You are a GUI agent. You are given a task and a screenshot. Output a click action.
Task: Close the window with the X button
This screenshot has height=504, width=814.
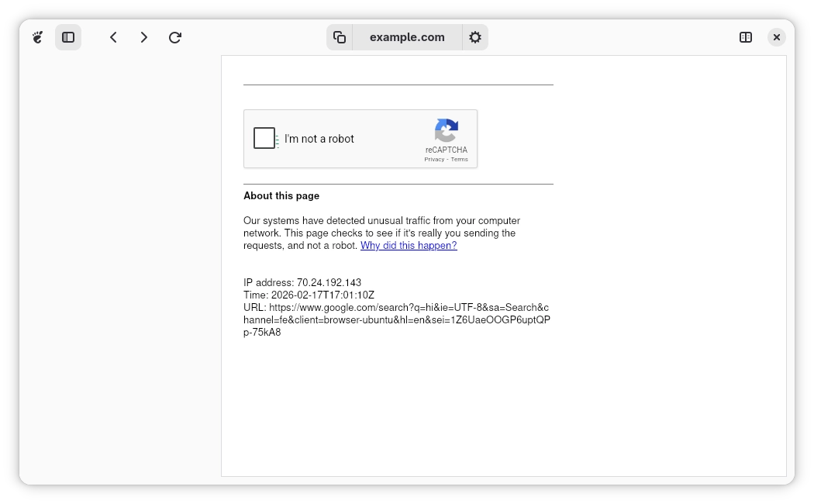(777, 37)
